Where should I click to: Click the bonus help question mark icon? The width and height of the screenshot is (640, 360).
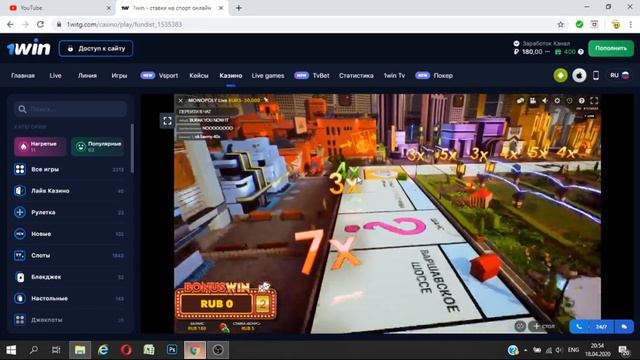(x=581, y=52)
